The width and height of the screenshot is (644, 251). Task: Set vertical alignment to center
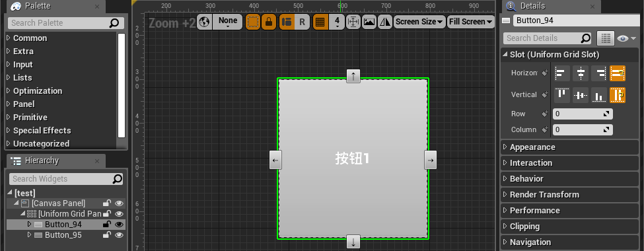[x=581, y=95]
